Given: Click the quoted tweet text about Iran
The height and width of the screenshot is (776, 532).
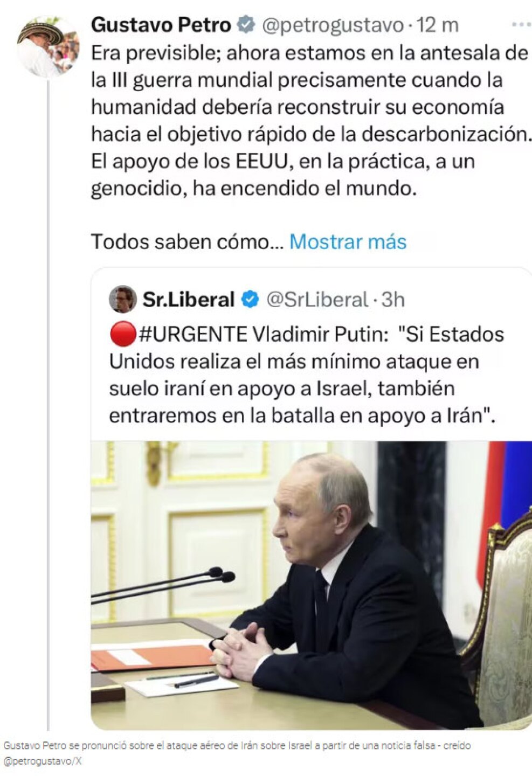Looking at the screenshot, I should pyautogui.click(x=306, y=375).
